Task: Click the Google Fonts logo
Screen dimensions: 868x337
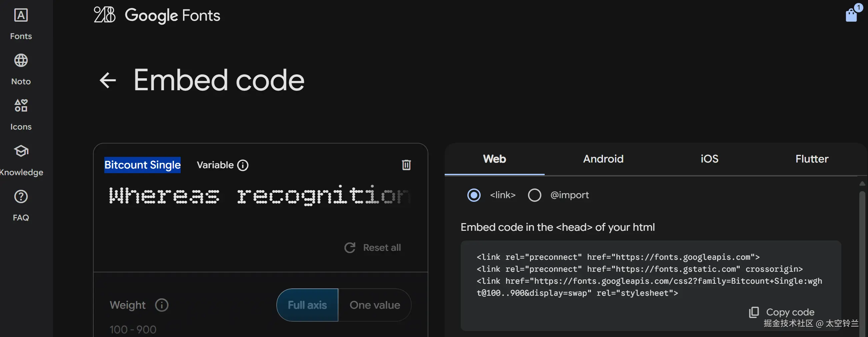Action: (157, 15)
